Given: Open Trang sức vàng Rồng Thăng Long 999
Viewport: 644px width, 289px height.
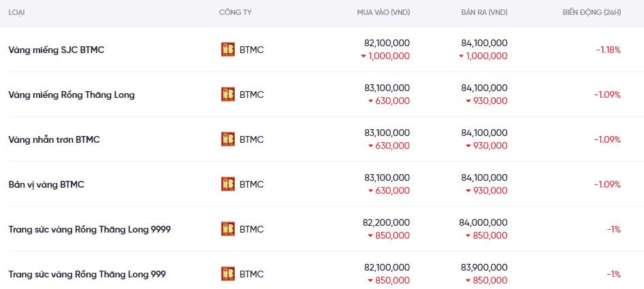Looking at the screenshot, I should click(87, 274).
